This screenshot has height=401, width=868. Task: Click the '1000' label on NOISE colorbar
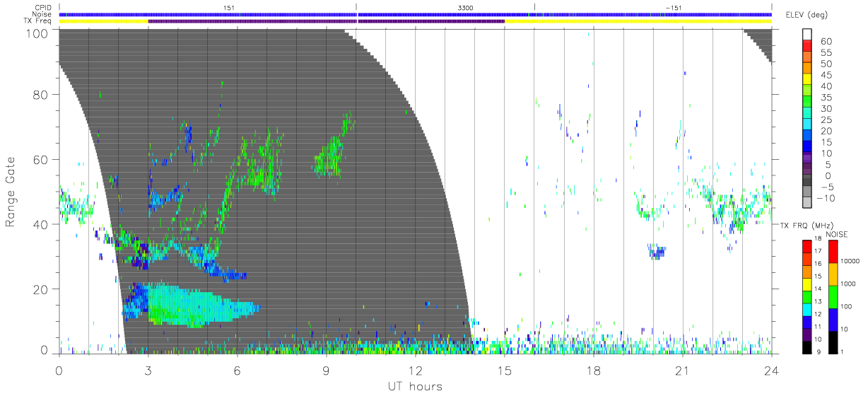[x=850, y=284]
